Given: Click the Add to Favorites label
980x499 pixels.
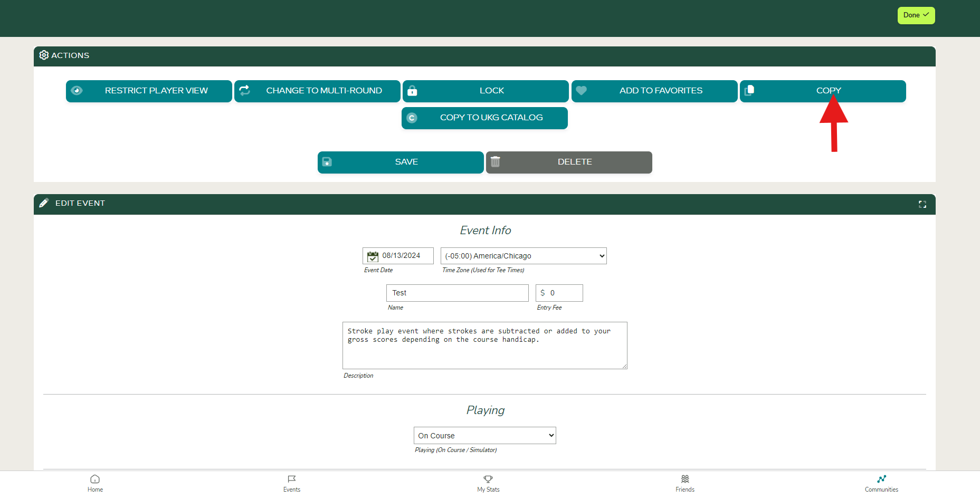Looking at the screenshot, I should pos(661,91).
